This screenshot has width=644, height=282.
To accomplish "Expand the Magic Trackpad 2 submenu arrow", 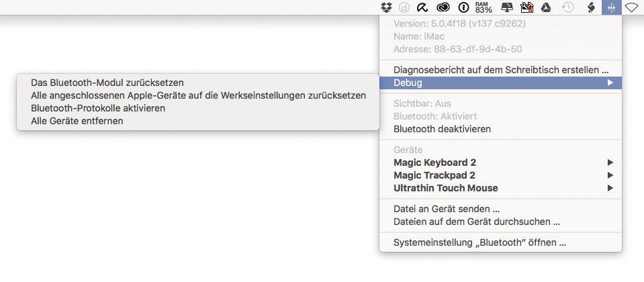I will click(x=610, y=175).
